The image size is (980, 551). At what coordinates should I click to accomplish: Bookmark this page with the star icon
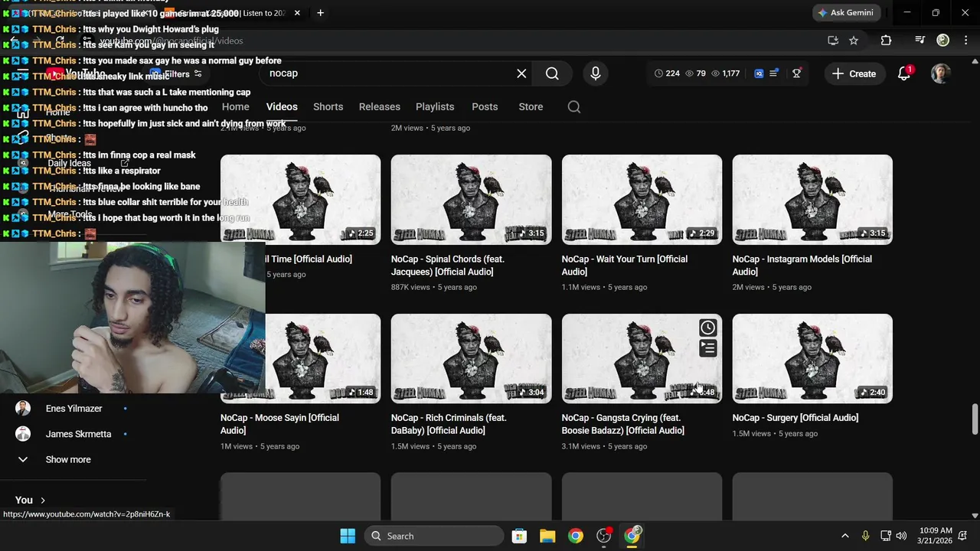point(854,41)
